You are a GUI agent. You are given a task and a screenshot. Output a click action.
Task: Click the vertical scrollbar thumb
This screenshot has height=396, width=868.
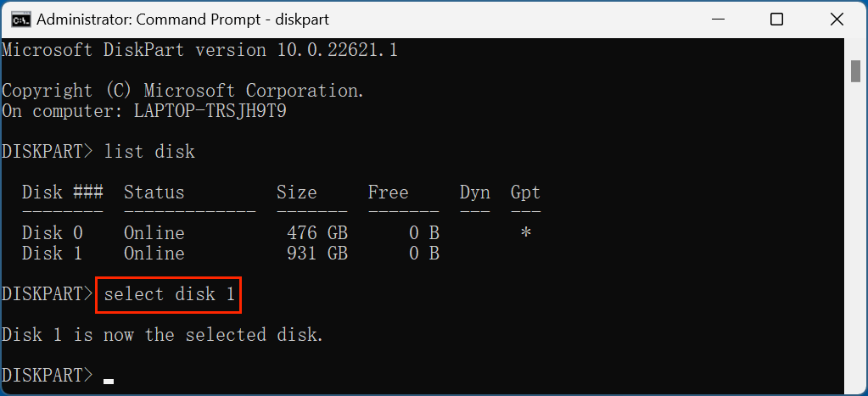point(857,72)
